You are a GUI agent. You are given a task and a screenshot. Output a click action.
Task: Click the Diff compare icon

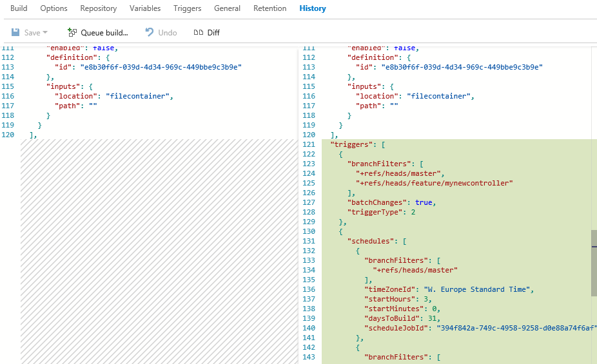click(199, 32)
